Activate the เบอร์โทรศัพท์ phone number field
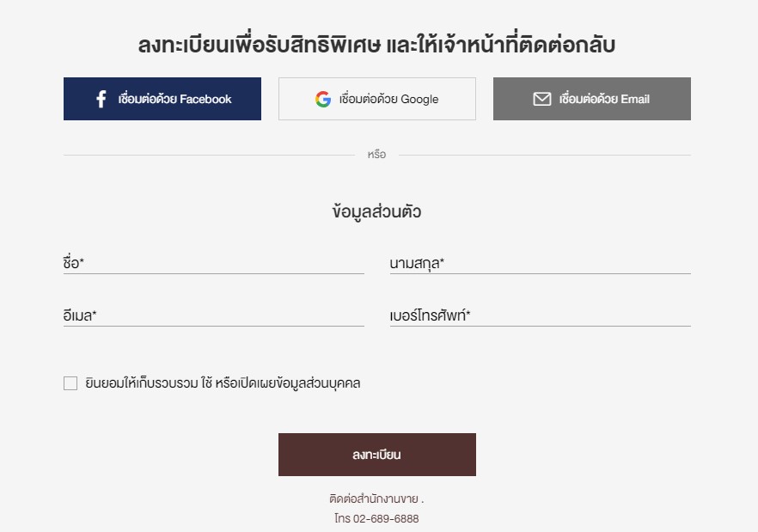The height and width of the screenshot is (532, 758). click(x=541, y=315)
